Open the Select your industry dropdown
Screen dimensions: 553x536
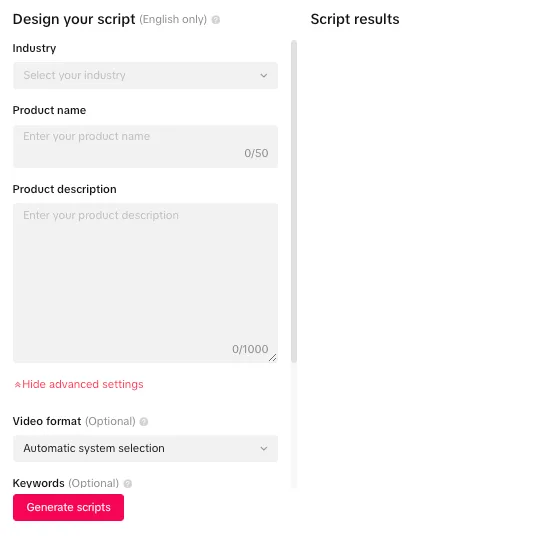tap(145, 75)
